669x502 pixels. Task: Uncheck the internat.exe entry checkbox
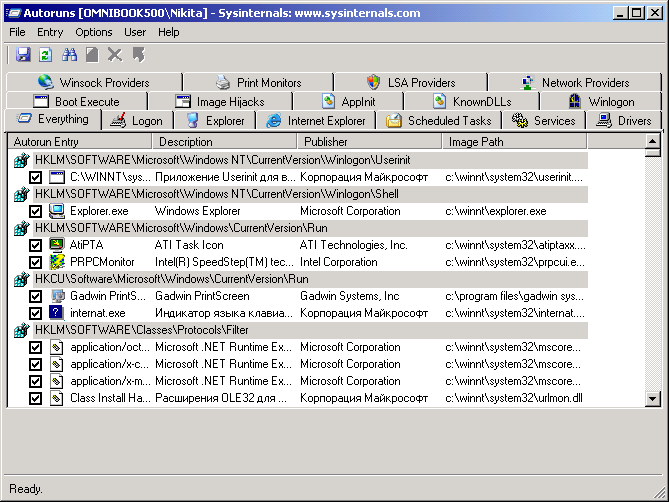click(35, 313)
